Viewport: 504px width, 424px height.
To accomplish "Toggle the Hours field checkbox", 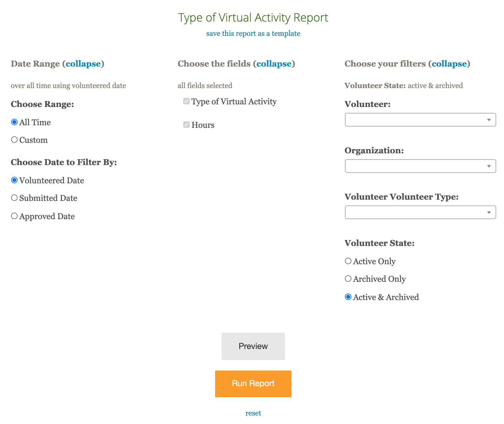I will coord(186,125).
